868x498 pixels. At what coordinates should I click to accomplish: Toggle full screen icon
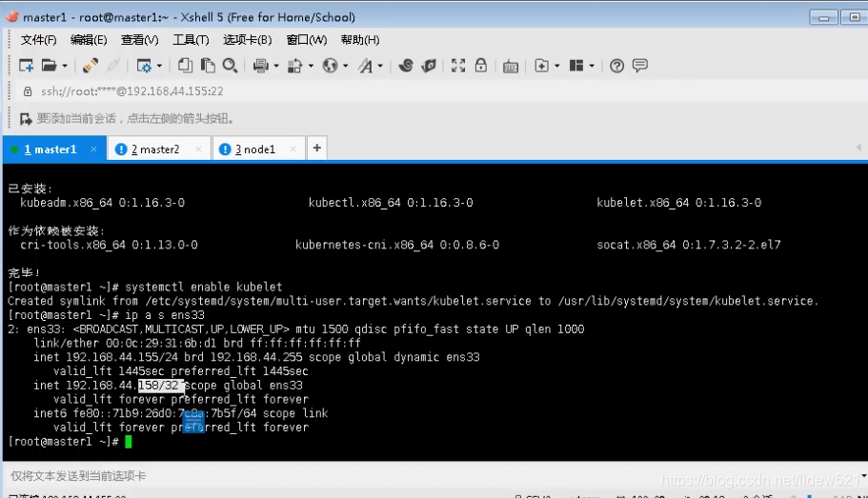[457, 66]
